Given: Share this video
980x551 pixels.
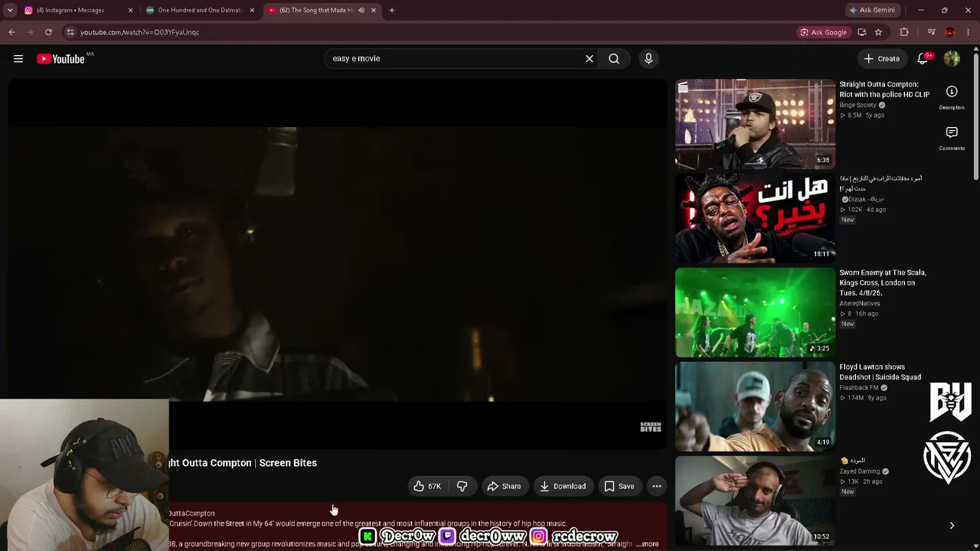Looking at the screenshot, I should (505, 486).
